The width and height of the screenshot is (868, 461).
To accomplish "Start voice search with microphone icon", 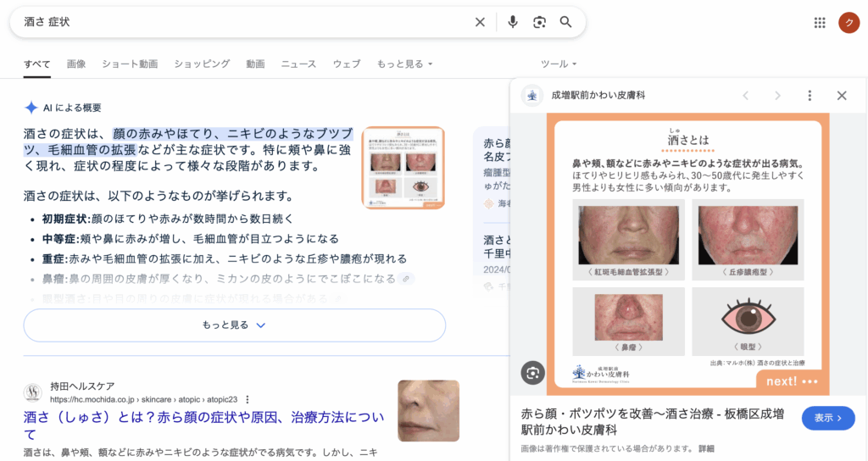I will click(x=513, y=22).
